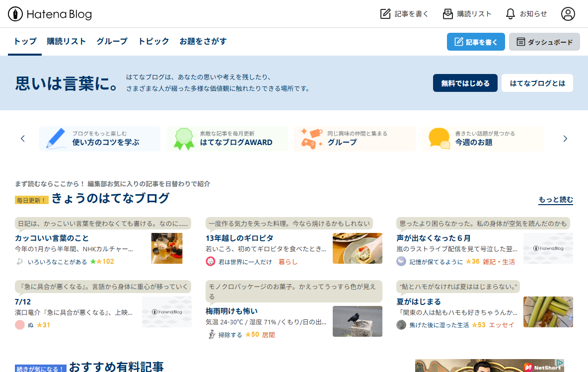The width and height of the screenshot is (588, 372).
Task: Click the 雑記・生活 category tag
Action: coord(499,262)
